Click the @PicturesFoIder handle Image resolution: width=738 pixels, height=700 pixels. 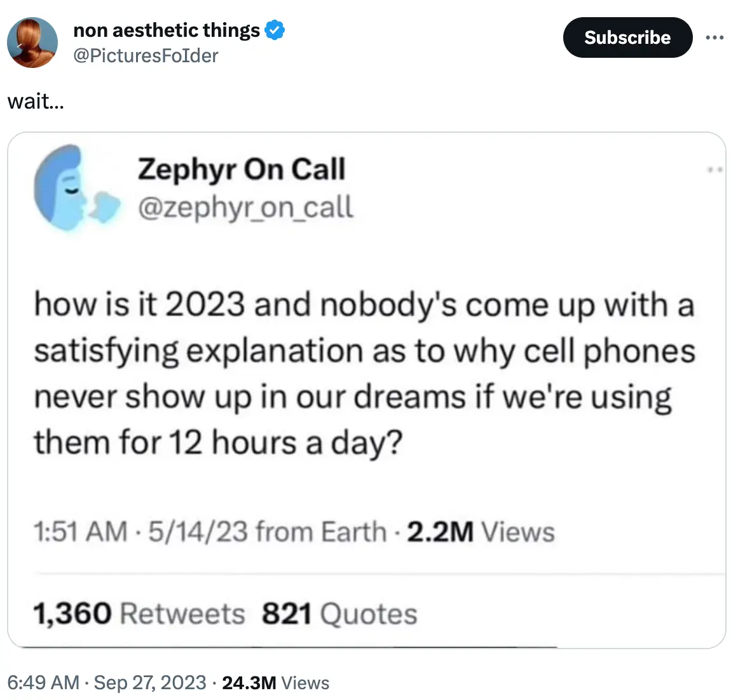click(146, 56)
